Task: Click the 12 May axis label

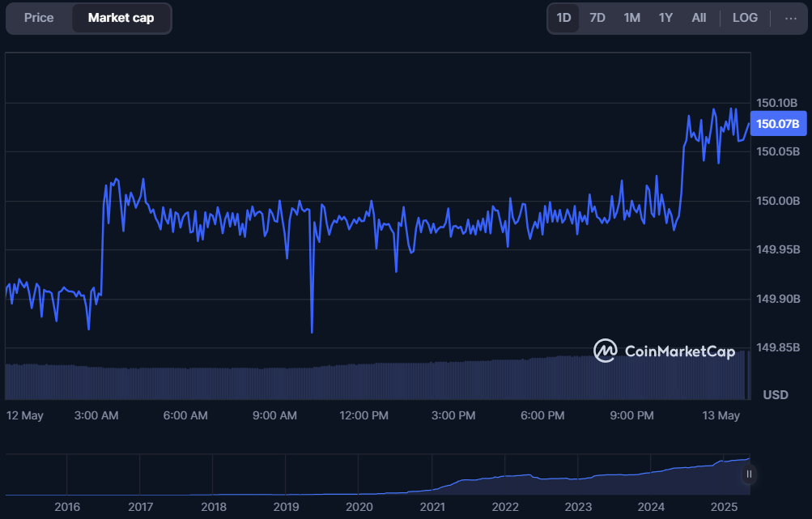Action: pos(25,415)
